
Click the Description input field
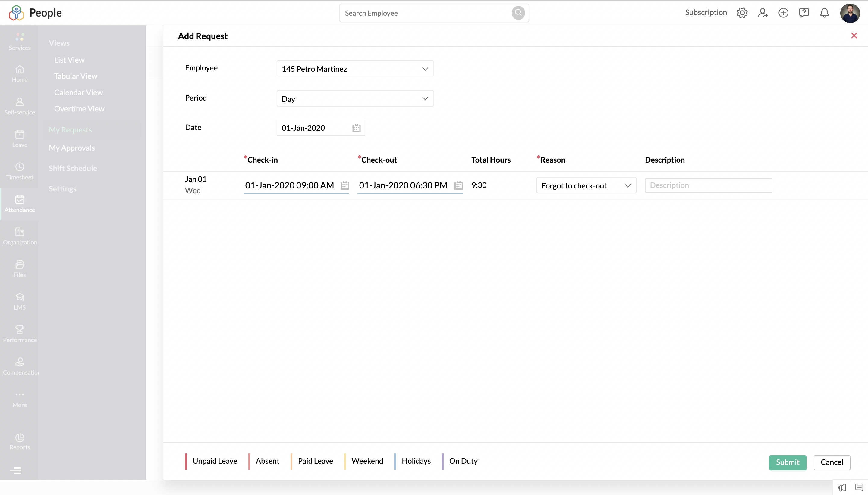coord(708,185)
